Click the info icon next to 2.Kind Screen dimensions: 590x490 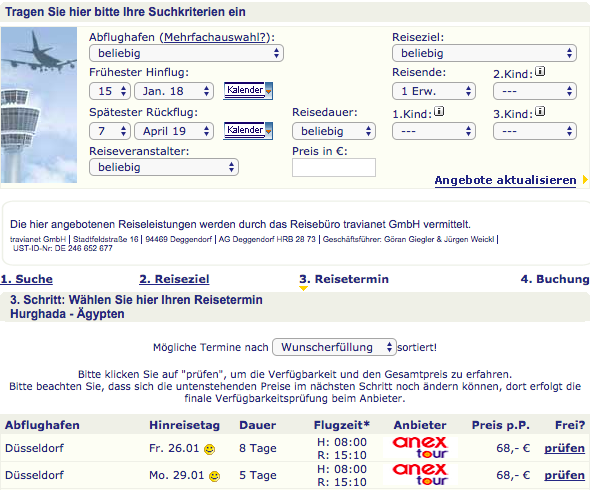540,71
